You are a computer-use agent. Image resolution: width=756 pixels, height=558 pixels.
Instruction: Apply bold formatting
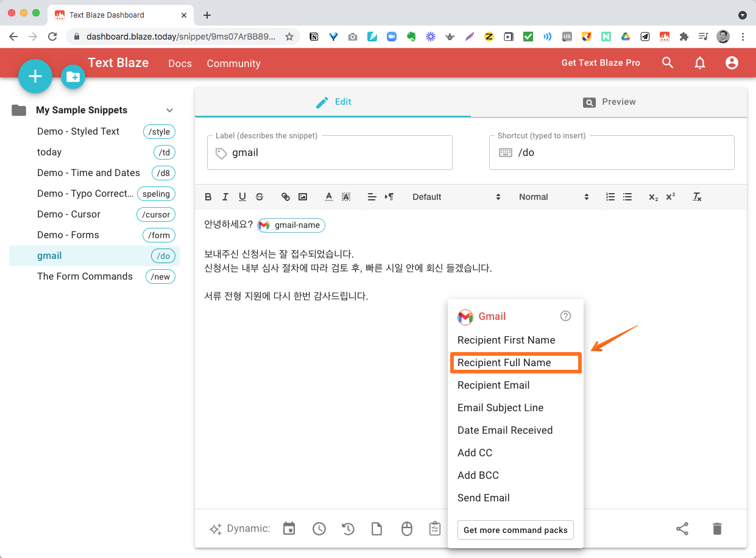[x=208, y=197]
